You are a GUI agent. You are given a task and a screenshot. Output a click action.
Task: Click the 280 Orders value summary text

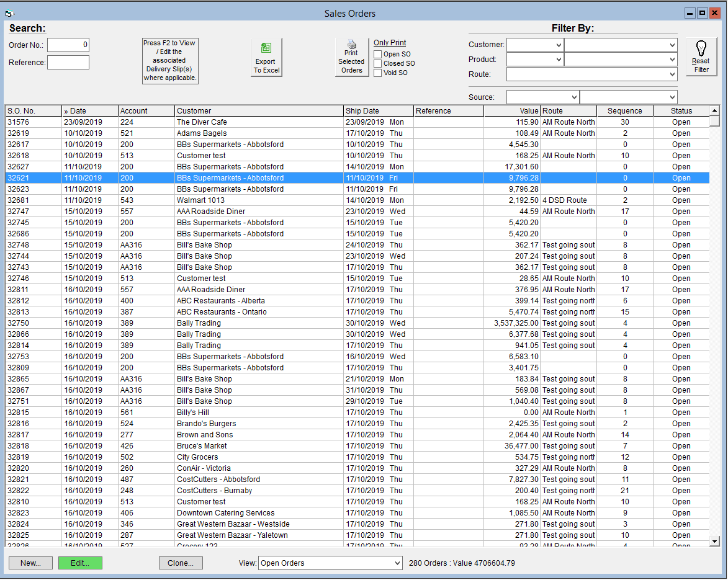tap(462, 563)
